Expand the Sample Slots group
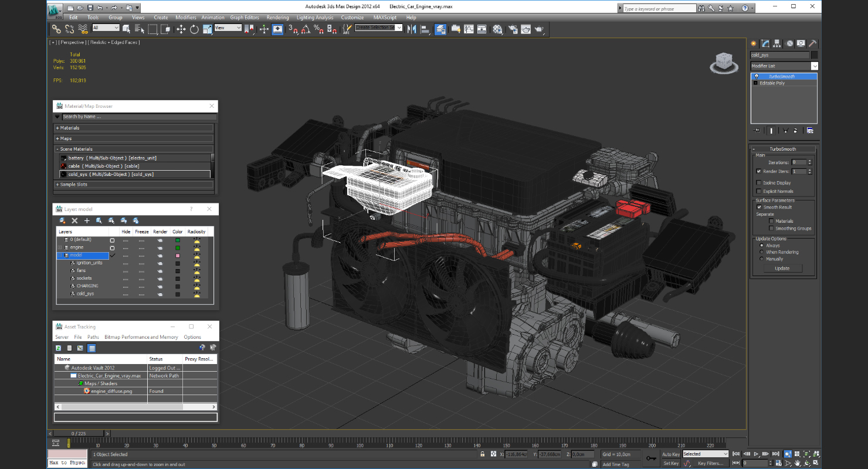This screenshot has width=868, height=469. (x=134, y=184)
